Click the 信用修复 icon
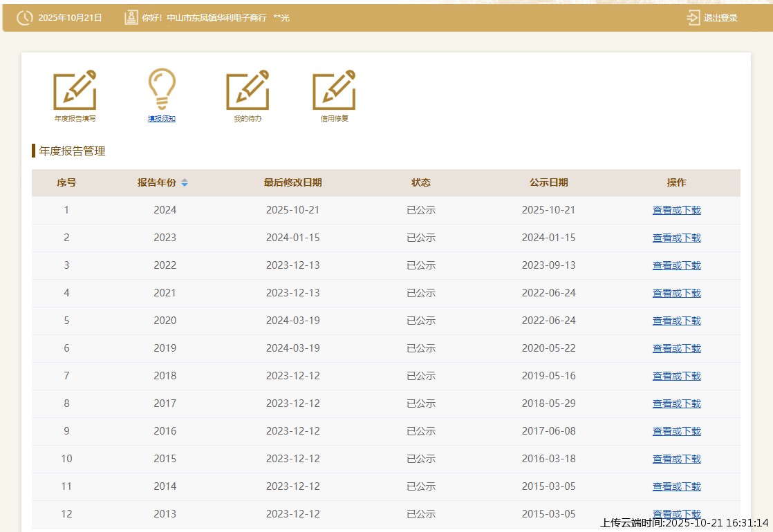 334,91
